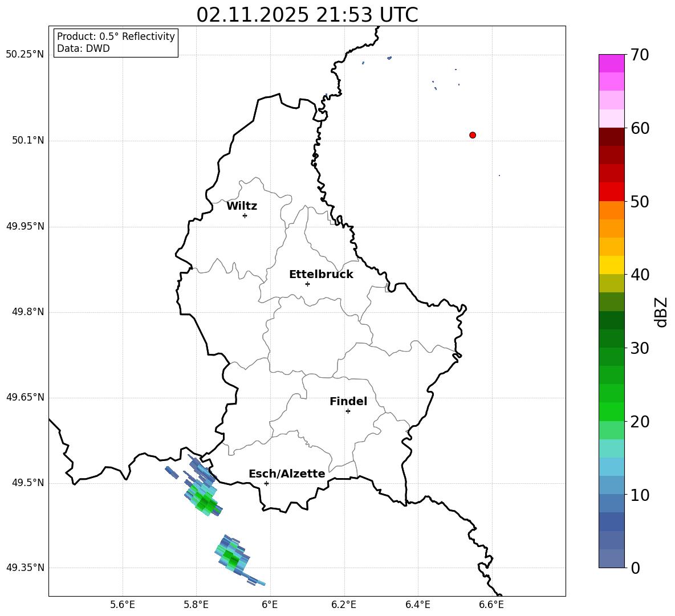Click colorbar tick value 60

(640, 128)
